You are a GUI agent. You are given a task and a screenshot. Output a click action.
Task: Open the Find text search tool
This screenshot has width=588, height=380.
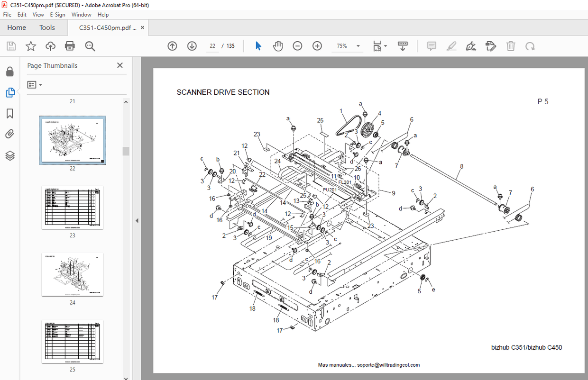tap(90, 46)
